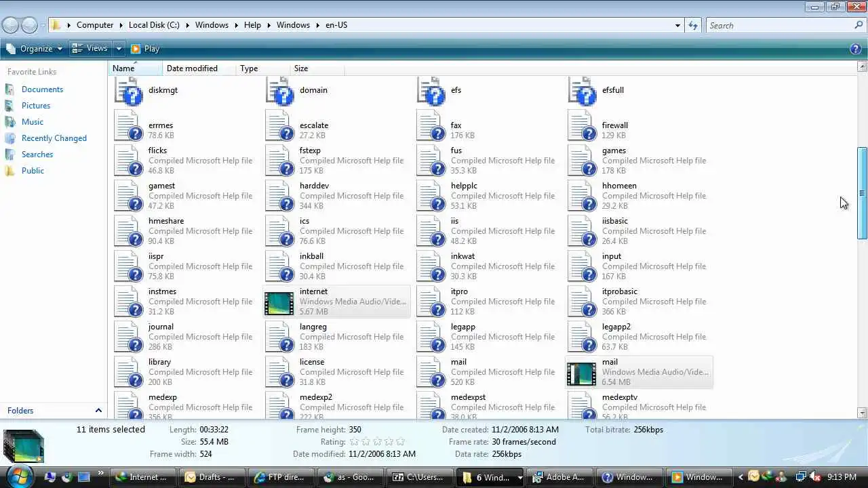
Task: Switch to Adobe taskbar item
Action: tap(559, 477)
